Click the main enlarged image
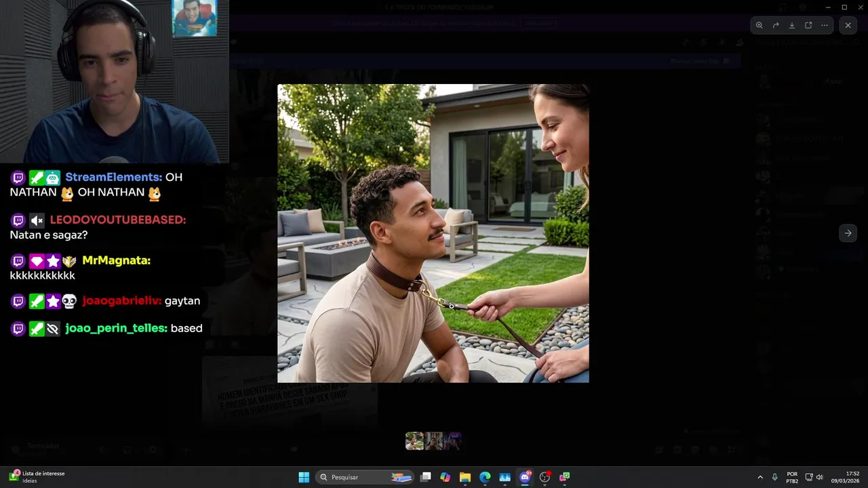Viewport: 868px width, 488px height. point(433,233)
